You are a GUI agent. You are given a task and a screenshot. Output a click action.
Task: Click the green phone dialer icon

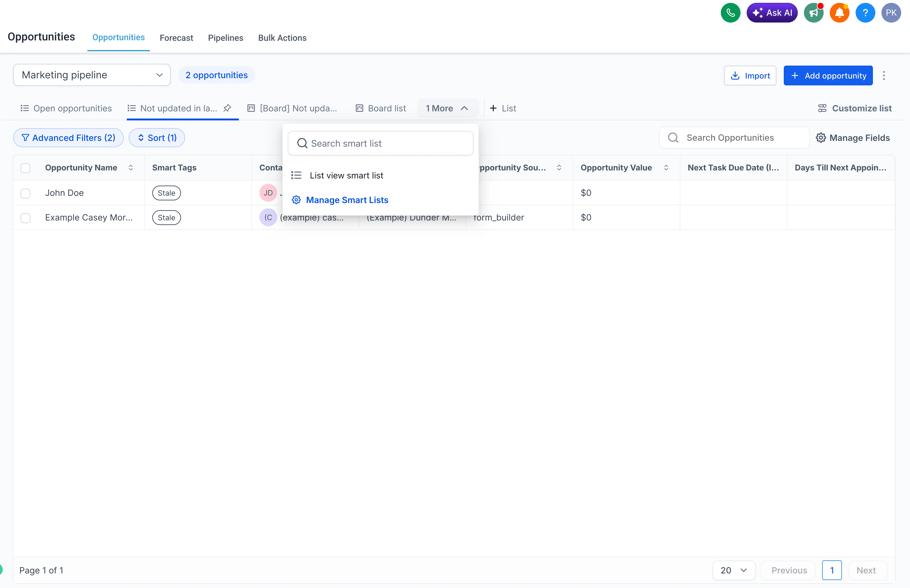click(730, 12)
